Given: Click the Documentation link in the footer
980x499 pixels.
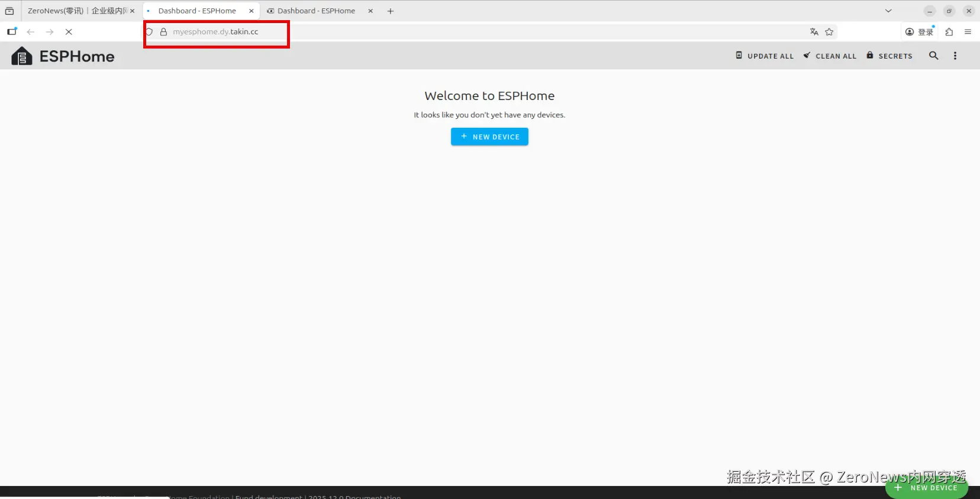Looking at the screenshot, I should 373,497.
